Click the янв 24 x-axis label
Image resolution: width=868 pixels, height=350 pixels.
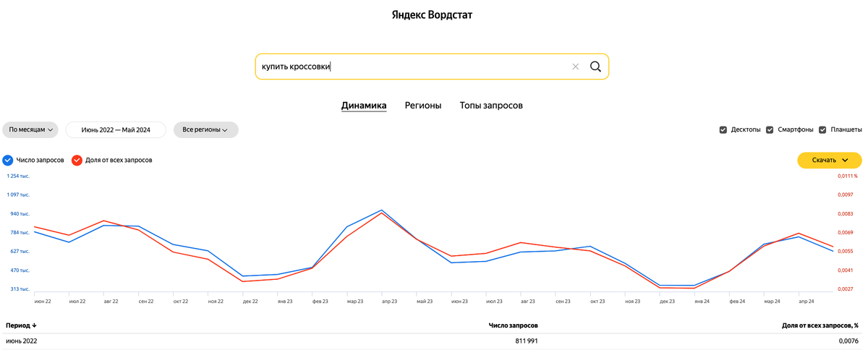pos(702,301)
